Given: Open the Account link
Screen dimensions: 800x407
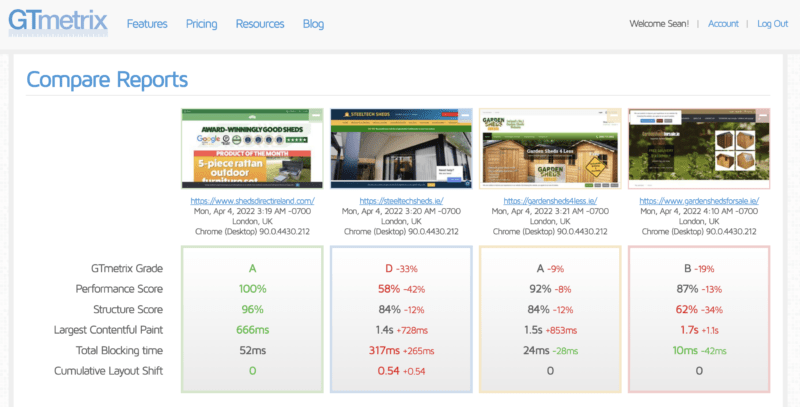Looking at the screenshot, I should 723,24.
